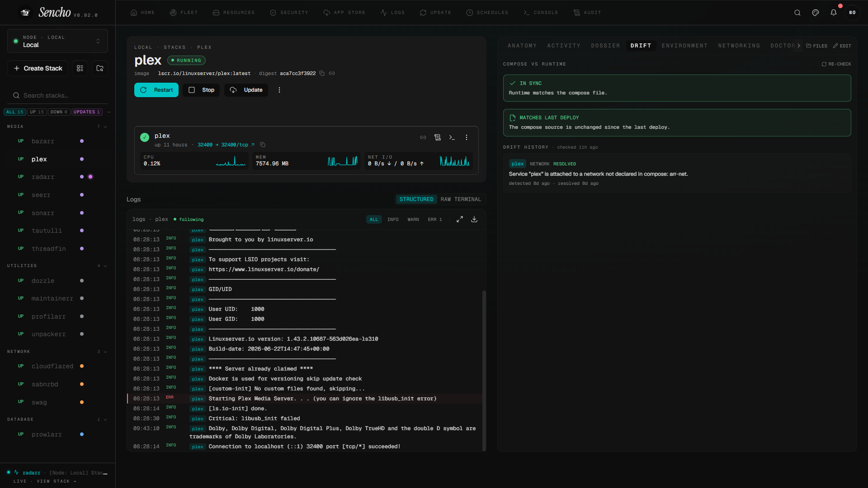
Task: Open the Schedules nav item
Action: [487, 13]
